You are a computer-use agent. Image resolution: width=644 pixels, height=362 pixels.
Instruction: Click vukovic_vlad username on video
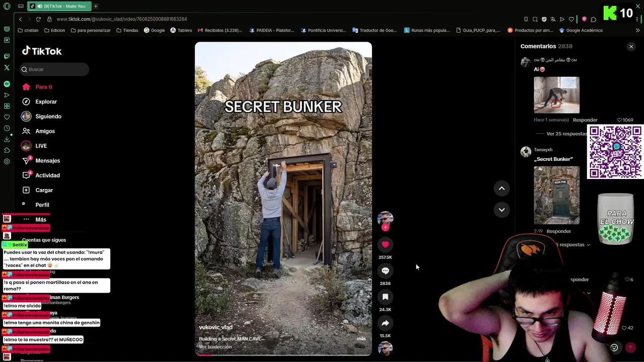216,327
